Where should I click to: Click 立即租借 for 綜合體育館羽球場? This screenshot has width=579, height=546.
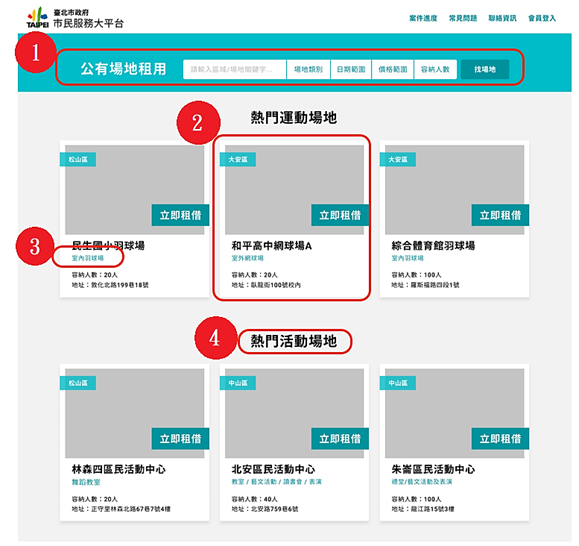click(500, 215)
